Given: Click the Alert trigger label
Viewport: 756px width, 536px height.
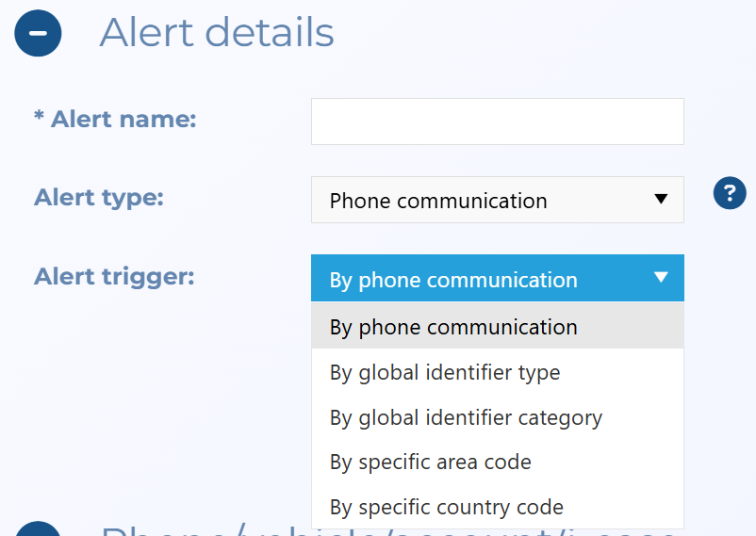Looking at the screenshot, I should [114, 277].
